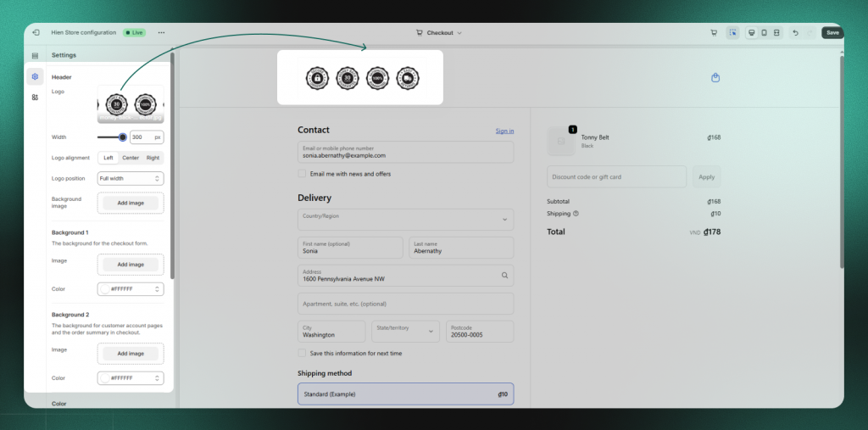Open the Apps icon in left sidebar
The image size is (868, 430).
(35, 98)
